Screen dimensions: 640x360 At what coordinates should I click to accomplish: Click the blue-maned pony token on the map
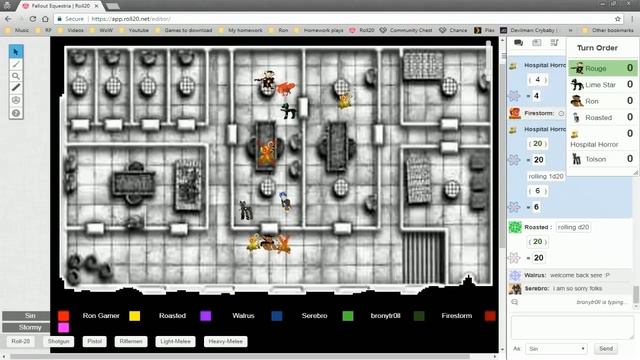(x=286, y=201)
